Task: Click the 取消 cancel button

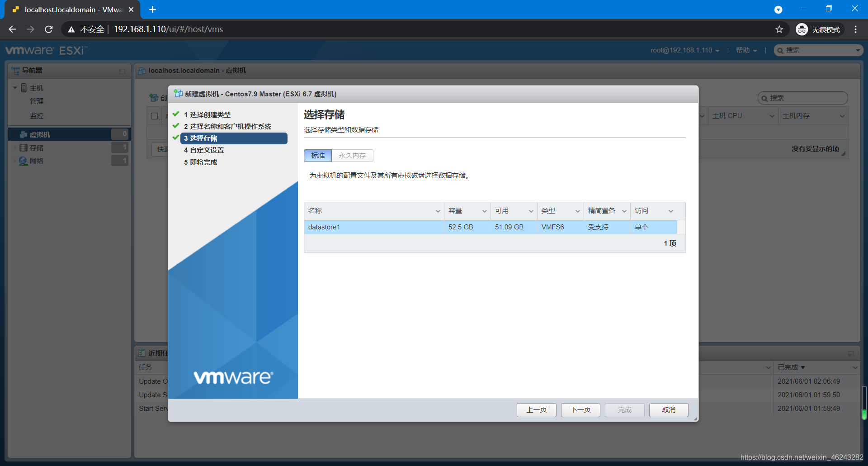Action: [x=669, y=410]
